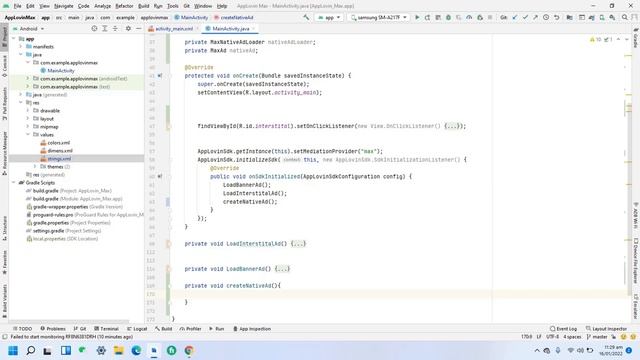Click the override gutter icon beside onSdkInitialized
Image resolution: width=640 pixels, height=360 pixels.
click(160, 176)
